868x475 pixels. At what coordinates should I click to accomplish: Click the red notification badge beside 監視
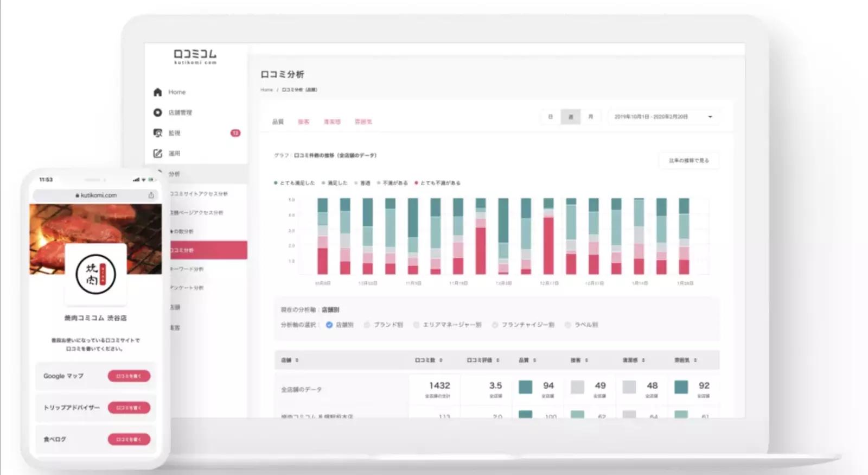[235, 133]
